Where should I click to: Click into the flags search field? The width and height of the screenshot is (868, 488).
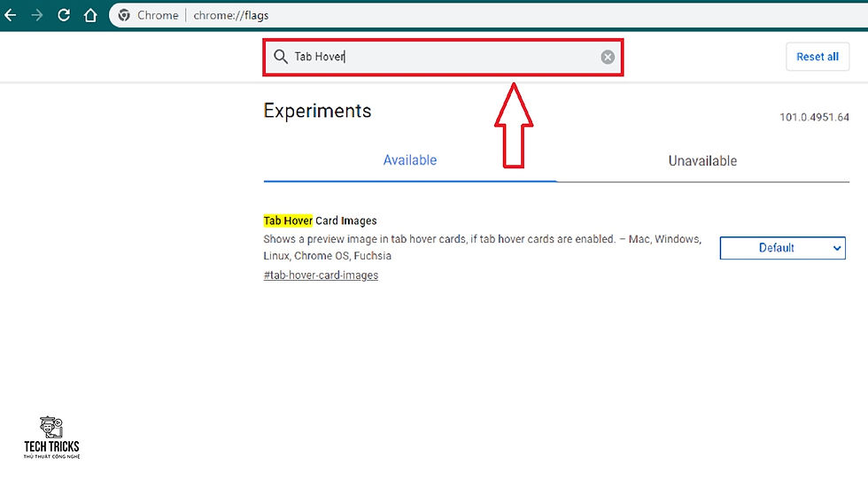tap(443, 57)
